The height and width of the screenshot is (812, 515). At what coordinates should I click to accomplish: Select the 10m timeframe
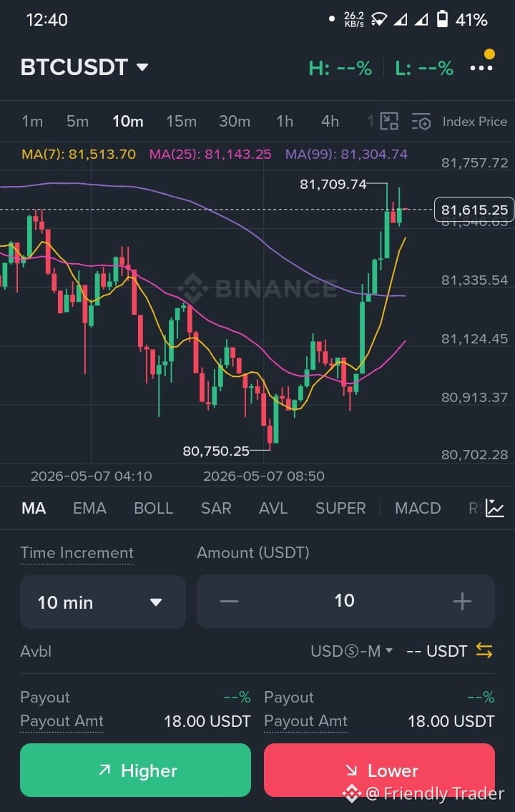[x=128, y=121]
